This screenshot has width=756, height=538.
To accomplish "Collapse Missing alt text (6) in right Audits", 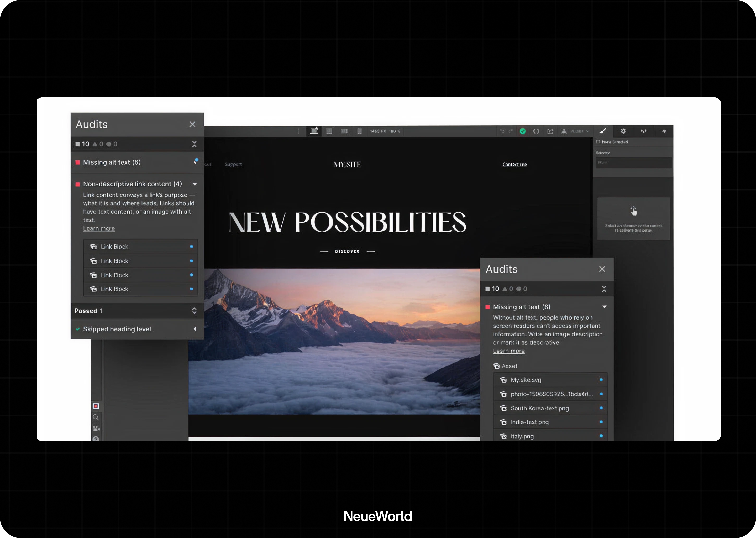I will 604,307.
